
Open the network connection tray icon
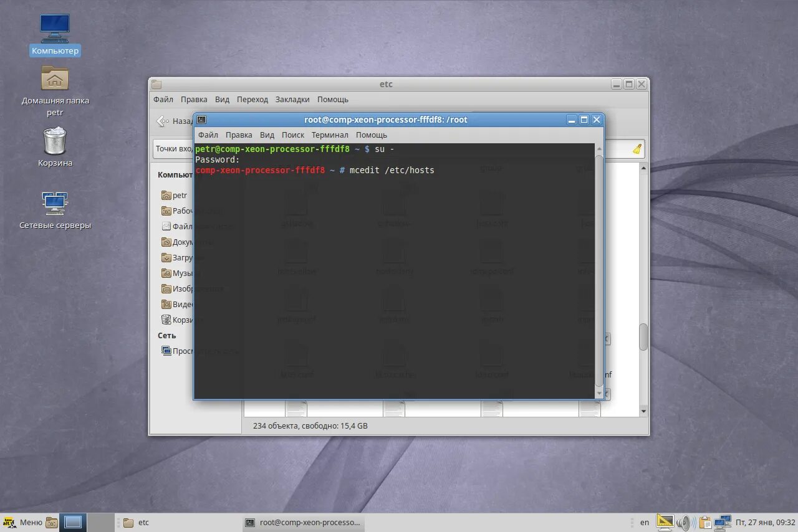coord(723,522)
